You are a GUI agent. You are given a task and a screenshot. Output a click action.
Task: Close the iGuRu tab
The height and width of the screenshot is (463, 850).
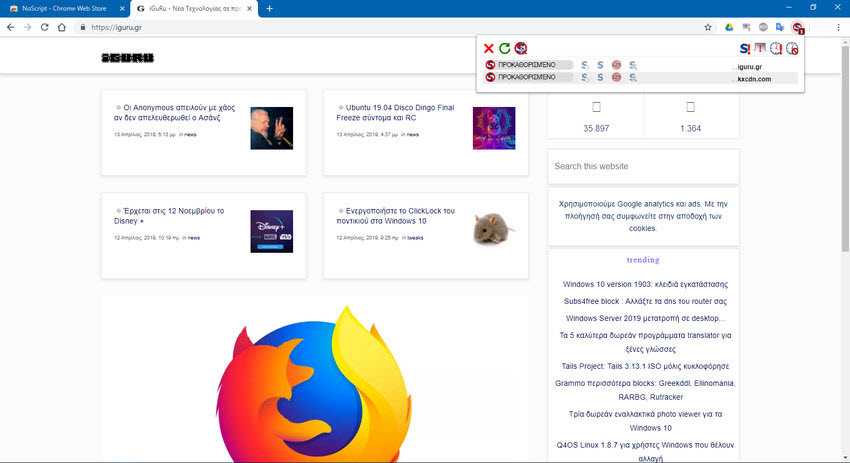[x=249, y=9]
